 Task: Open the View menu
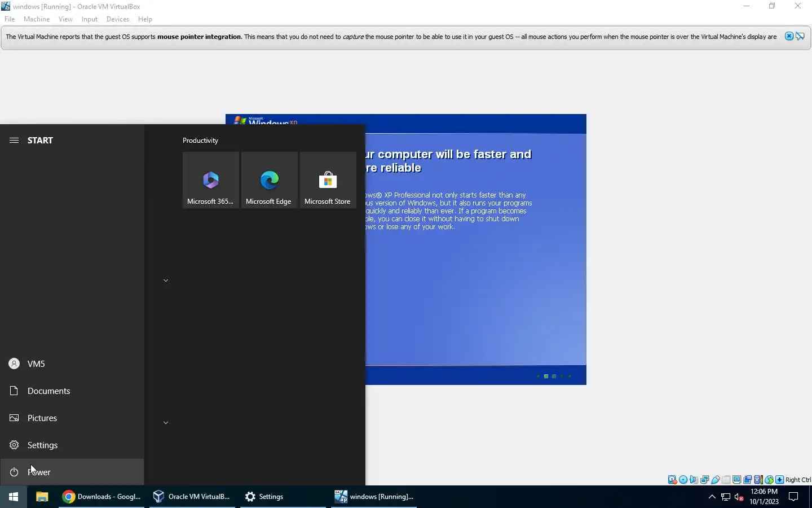(65, 19)
